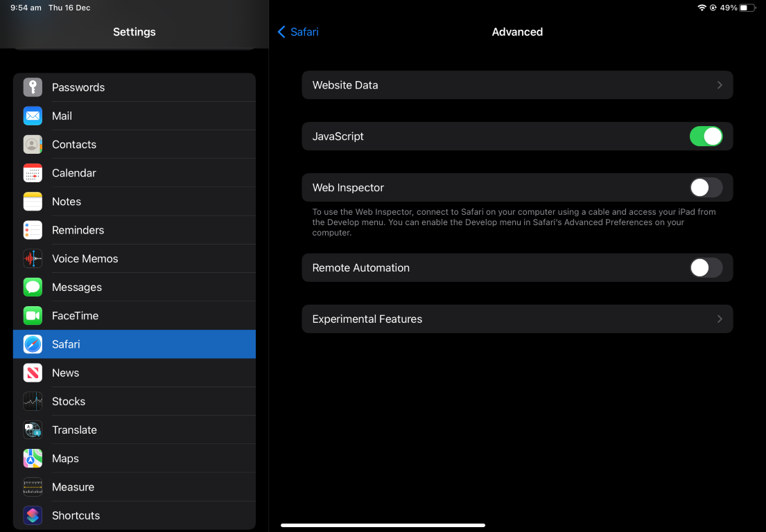
Task: Tap the Settings sidebar title
Action: tap(134, 32)
